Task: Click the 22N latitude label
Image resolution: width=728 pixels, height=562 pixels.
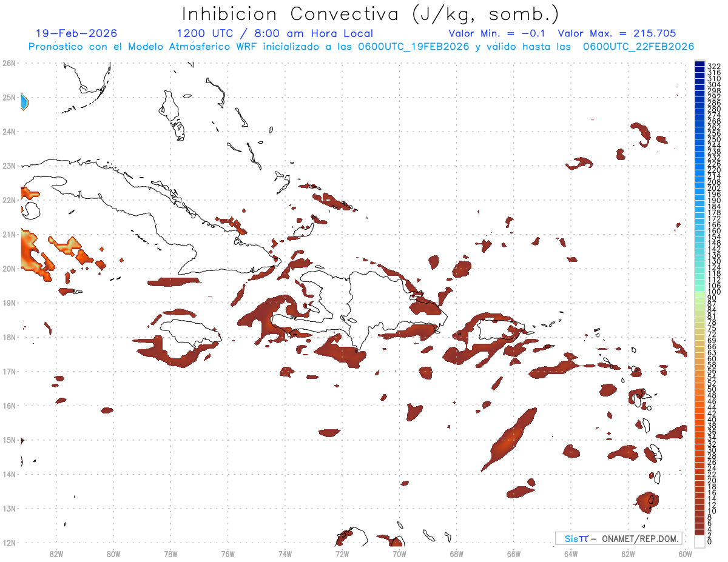Action: [x=9, y=200]
